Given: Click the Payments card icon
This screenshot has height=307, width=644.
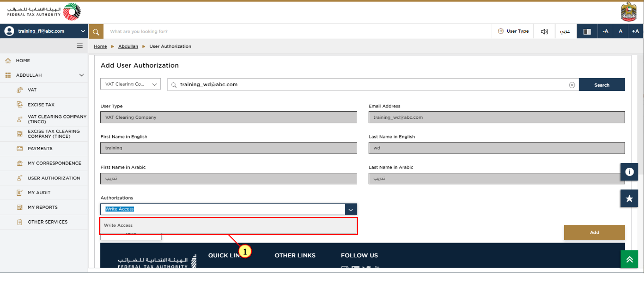Looking at the screenshot, I should pos(19,149).
